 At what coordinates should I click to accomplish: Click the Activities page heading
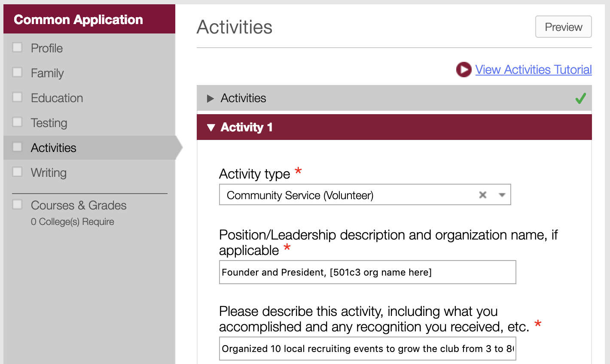[x=235, y=27]
